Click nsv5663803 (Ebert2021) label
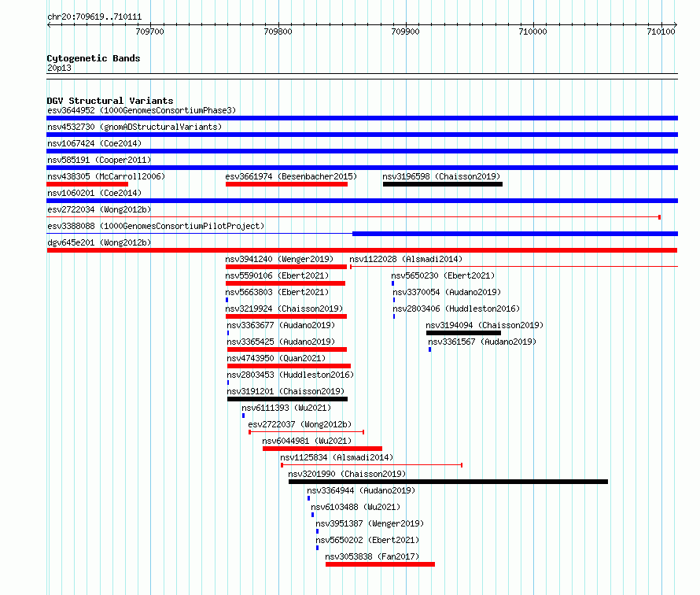 (x=277, y=292)
